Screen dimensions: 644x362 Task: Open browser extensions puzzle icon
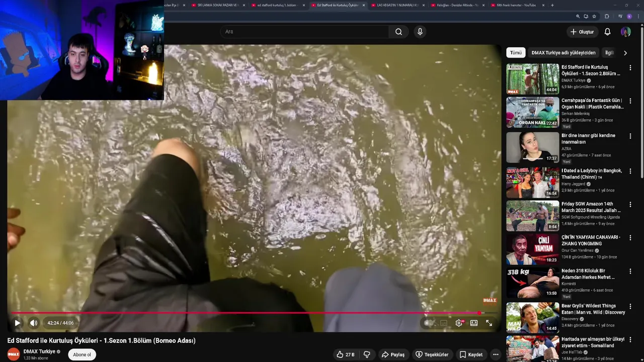point(607,16)
